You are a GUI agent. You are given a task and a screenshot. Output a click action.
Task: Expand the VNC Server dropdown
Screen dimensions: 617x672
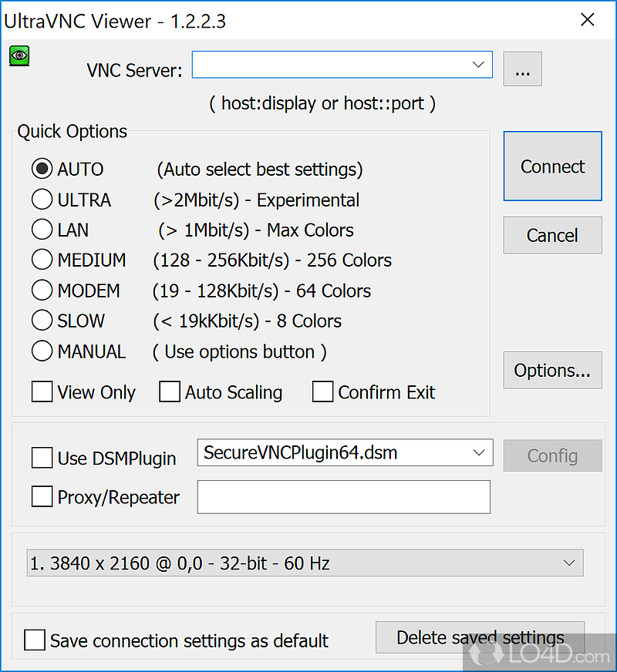(x=477, y=66)
